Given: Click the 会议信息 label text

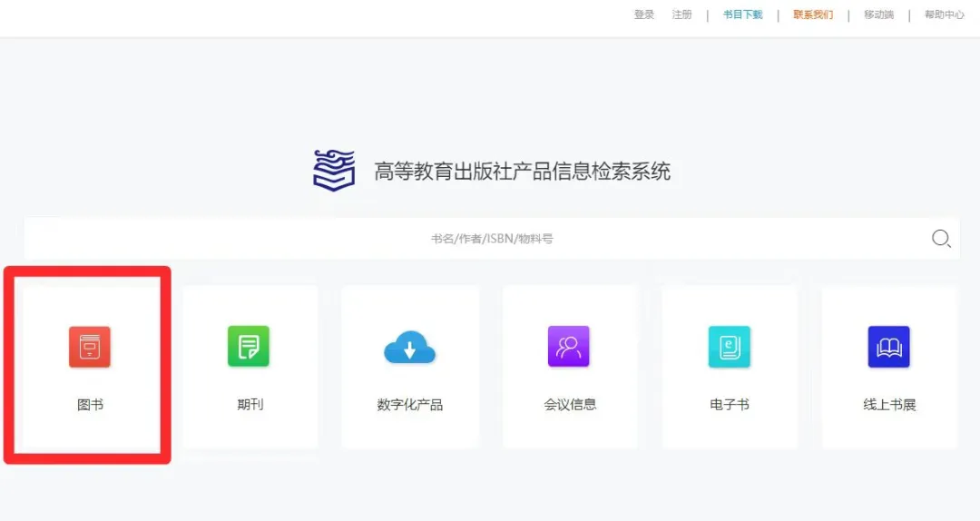Looking at the screenshot, I should click(570, 405).
